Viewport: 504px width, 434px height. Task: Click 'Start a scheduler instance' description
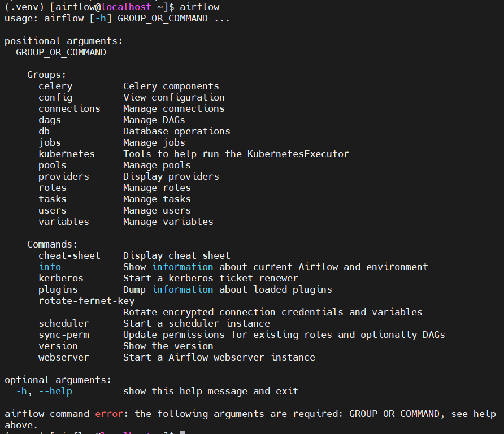click(197, 323)
